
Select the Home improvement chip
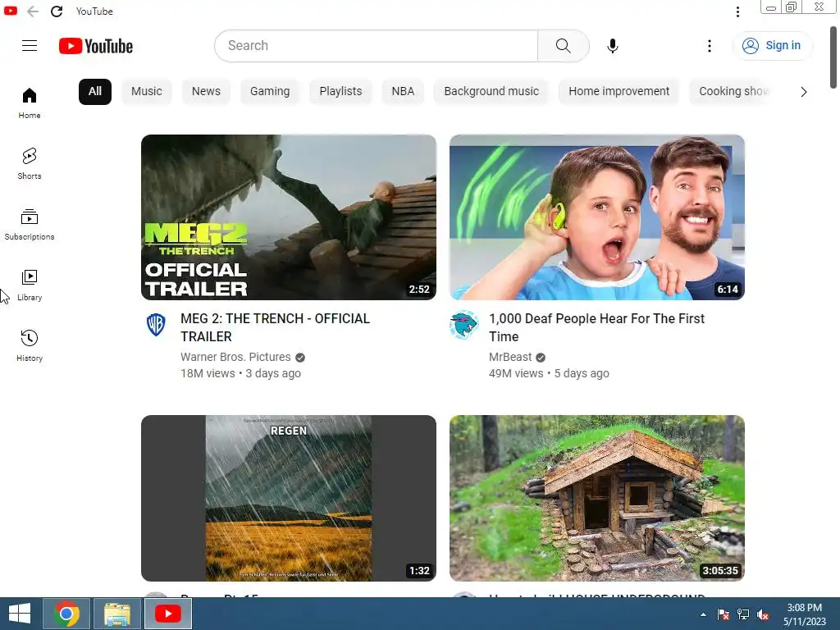pyautogui.click(x=619, y=92)
